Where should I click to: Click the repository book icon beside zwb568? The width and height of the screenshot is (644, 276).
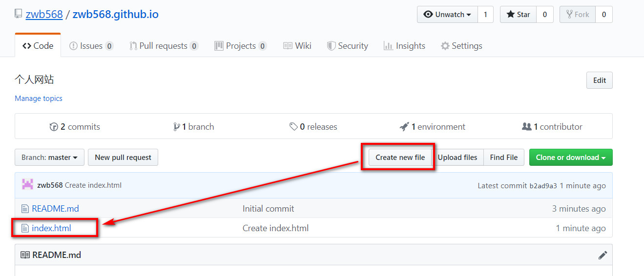coord(18,14)
